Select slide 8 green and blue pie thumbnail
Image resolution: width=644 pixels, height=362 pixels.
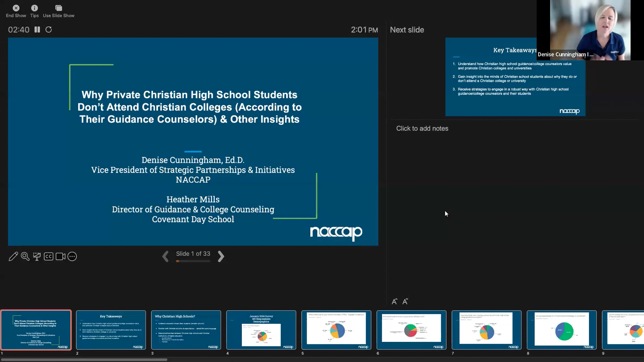tap(562, 330)
